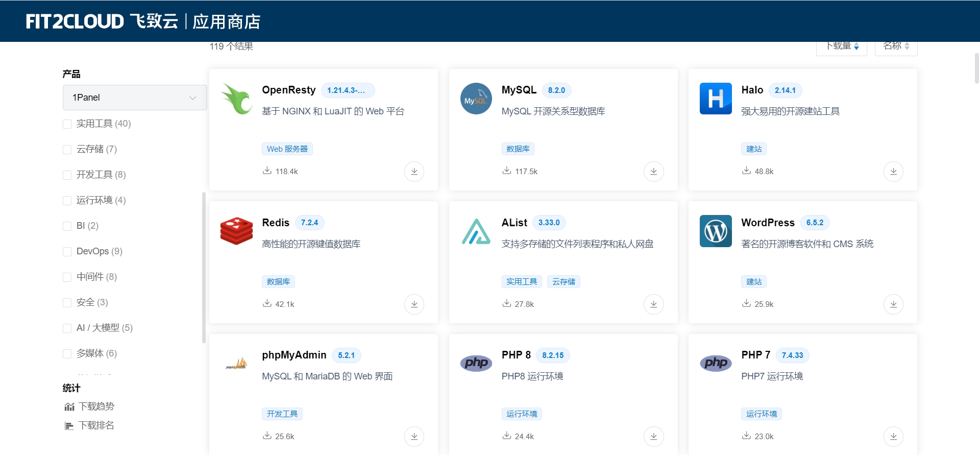Open the OpenResty app title
This screenshot has width=980, height=455.
289,90
